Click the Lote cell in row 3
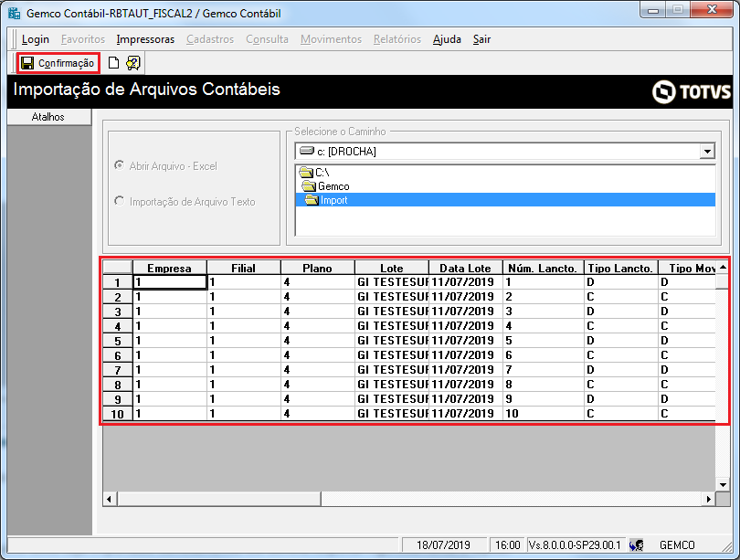The height and width of the screenshot is (560, 740). (x=392, y=312)
